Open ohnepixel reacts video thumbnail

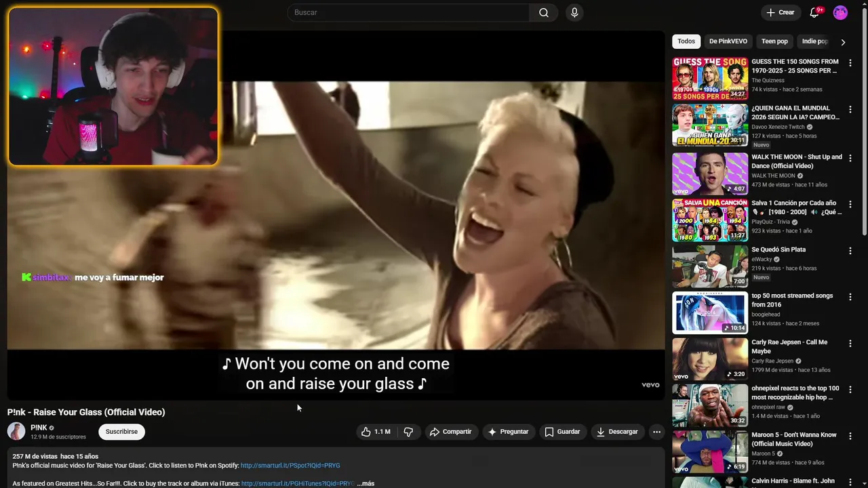(x=710, y=405)
